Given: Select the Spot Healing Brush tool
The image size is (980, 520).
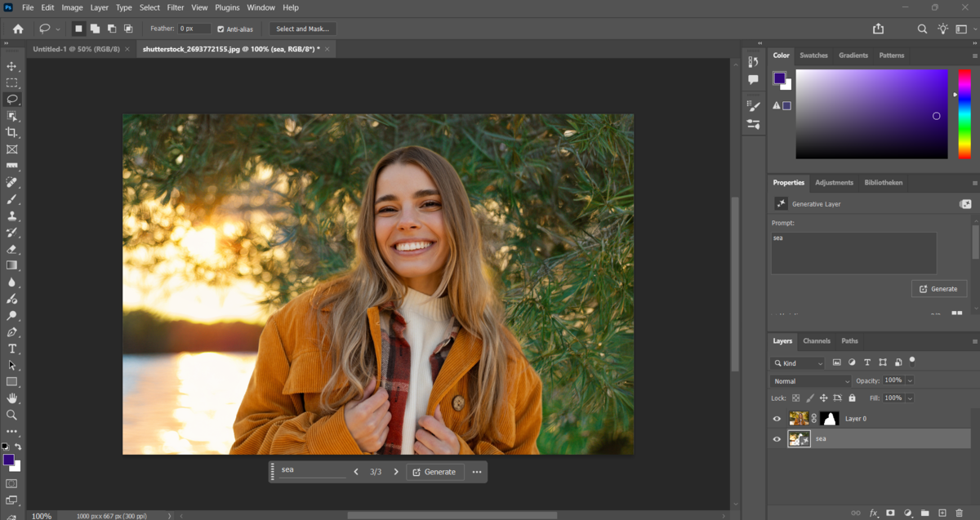Looking at the screenshot, I should pos(12,182).
